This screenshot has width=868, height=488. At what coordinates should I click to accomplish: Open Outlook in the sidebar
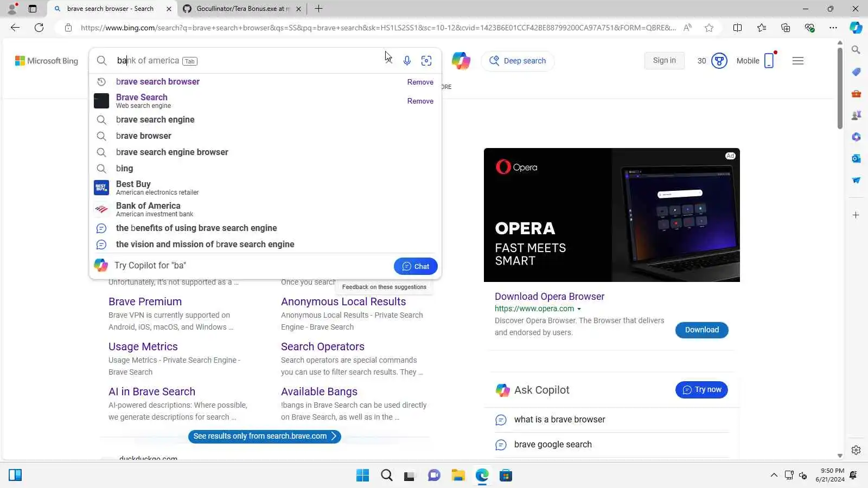point(856,158)
